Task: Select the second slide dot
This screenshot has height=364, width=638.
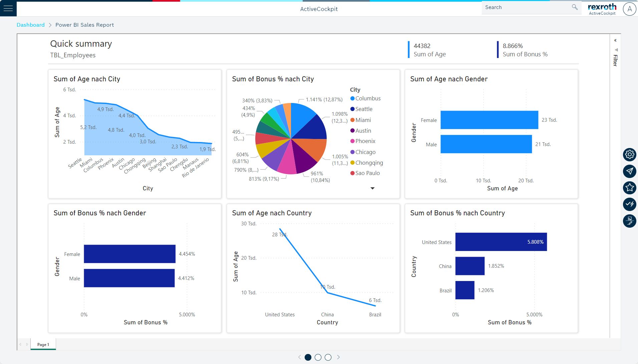Action: [318, 357]
